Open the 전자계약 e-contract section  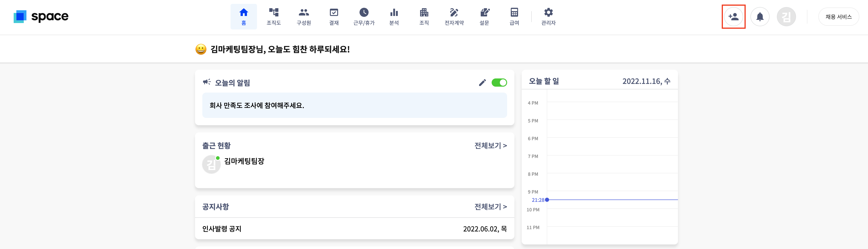454,17
